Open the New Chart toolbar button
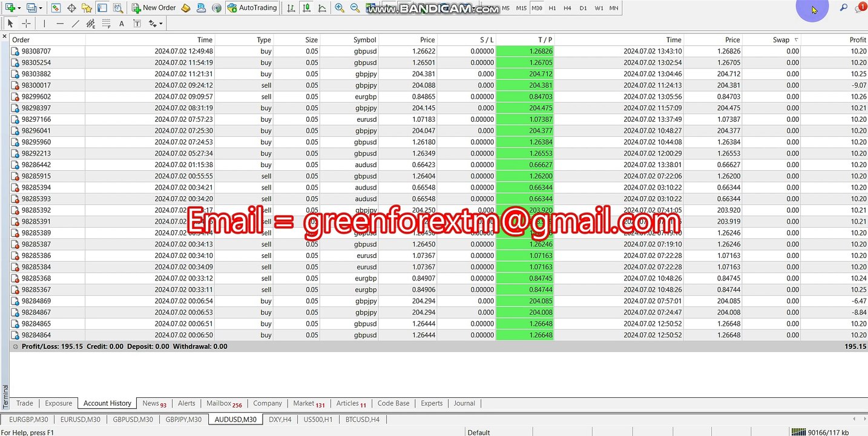Image resolution: width=868 pixels, height=436 pixels. tap(9, 8)
